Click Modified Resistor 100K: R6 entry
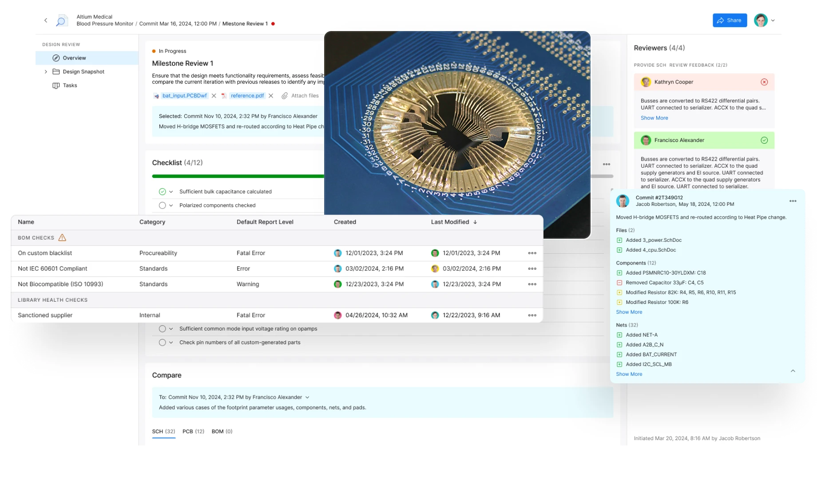The image size is (817, 504). (652, 303)
